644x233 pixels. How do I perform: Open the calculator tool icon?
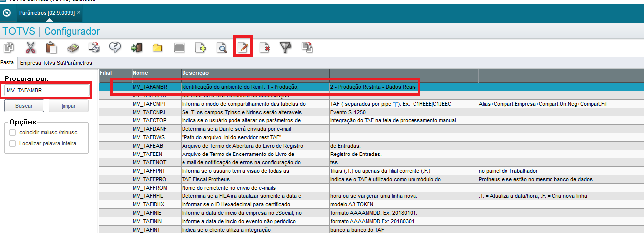[73, 48]
